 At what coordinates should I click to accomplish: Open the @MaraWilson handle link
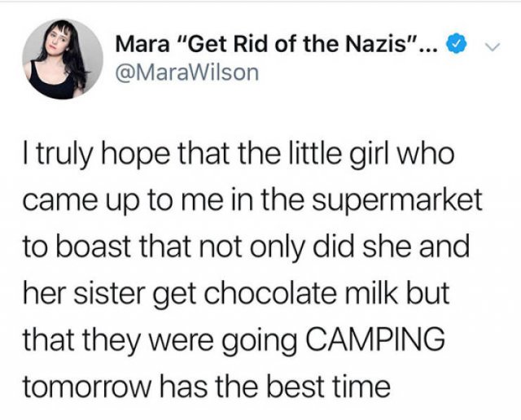coord(187,72)
